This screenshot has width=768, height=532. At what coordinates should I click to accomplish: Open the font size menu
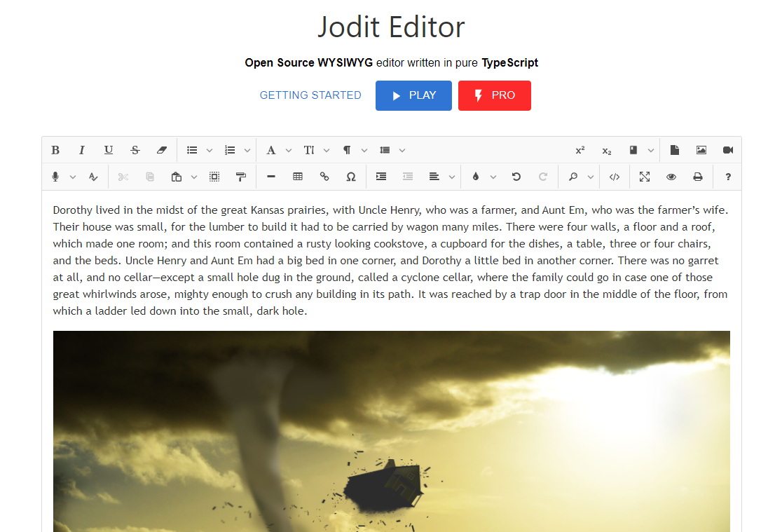tap(309, 150)
